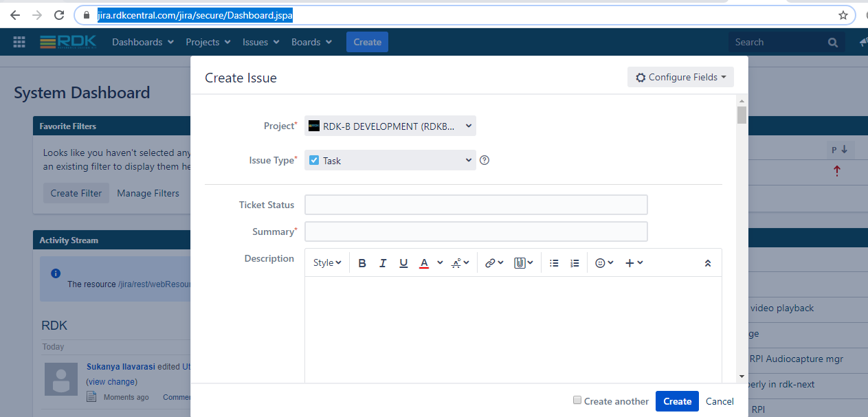The width and height of the screenshot is (868, 417).
Task: Open the insert link menu
Action: coord(494,263)
